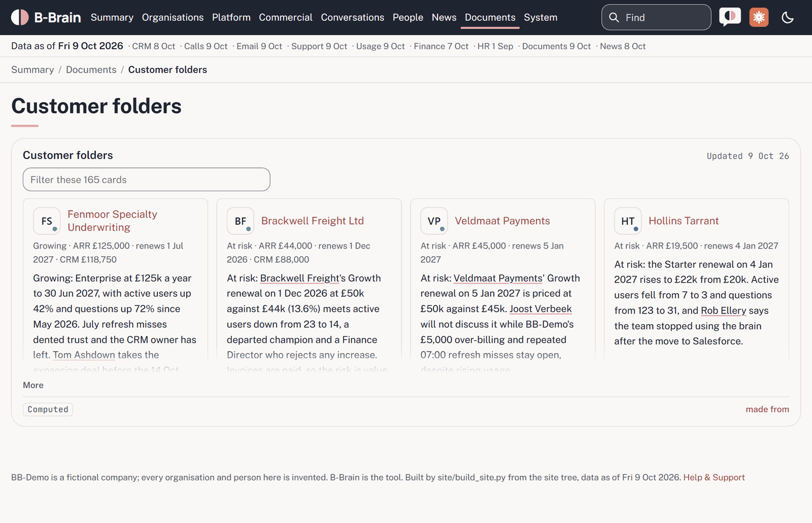Toggle dark mode with the moon icon
812x523 pixels.
[x=788, y=17]
